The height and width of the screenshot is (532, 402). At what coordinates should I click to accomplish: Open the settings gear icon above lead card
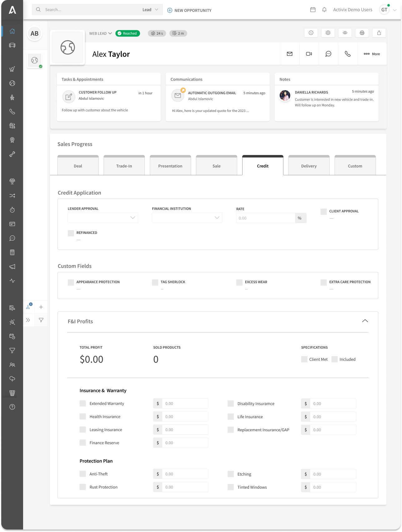click(328, 33)
